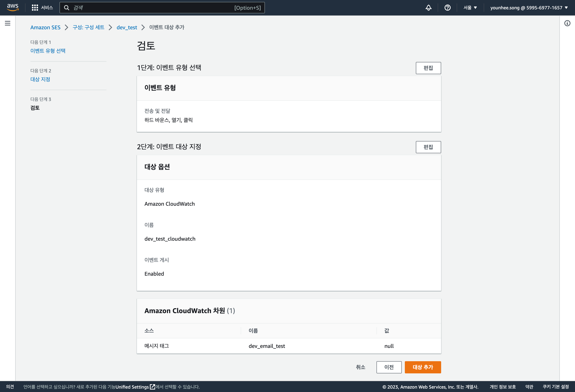Click Unified Settings external link icon

[x=153, y=386]
